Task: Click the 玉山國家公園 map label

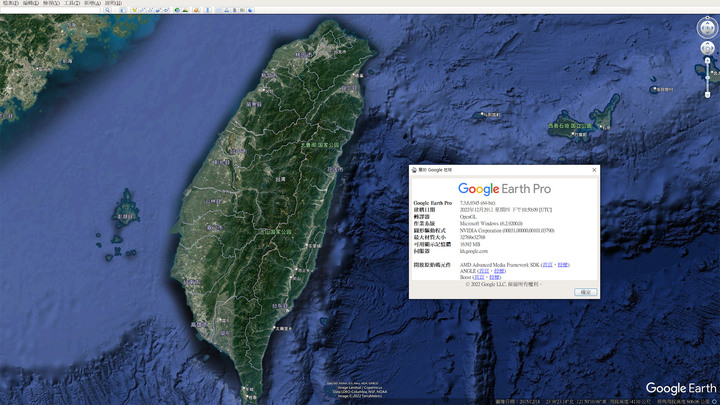Action: tap(276, 232)
